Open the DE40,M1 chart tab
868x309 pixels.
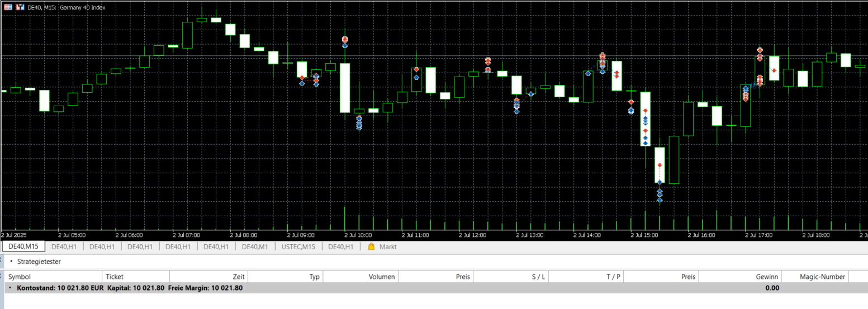[x=255, y=246]
